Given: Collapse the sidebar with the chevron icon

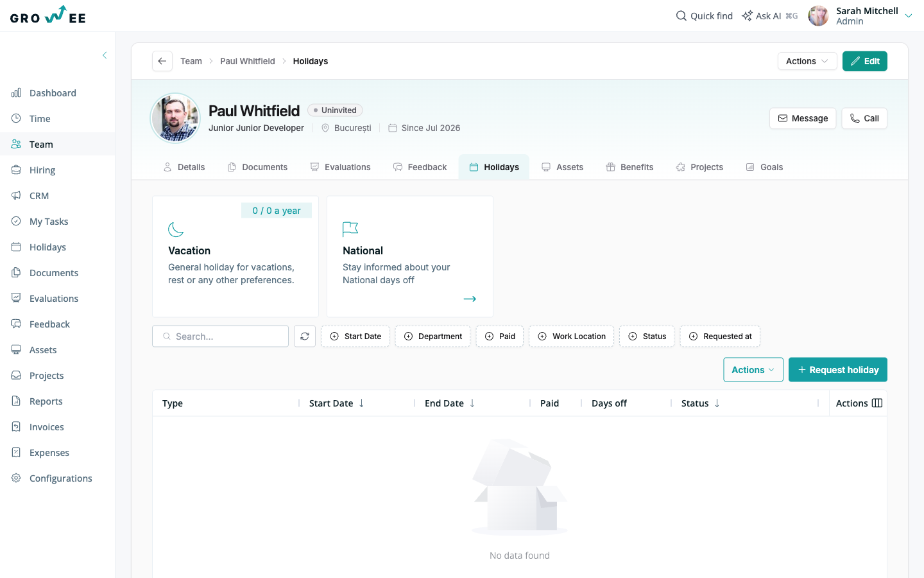Looking at the screenshot, I should [105, 55].
